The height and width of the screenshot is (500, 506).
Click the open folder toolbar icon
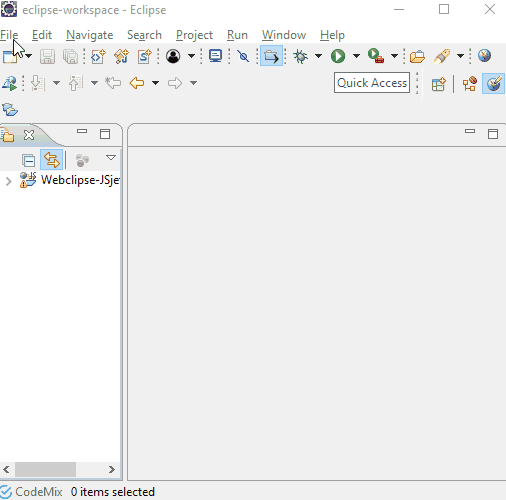point(417,56)
